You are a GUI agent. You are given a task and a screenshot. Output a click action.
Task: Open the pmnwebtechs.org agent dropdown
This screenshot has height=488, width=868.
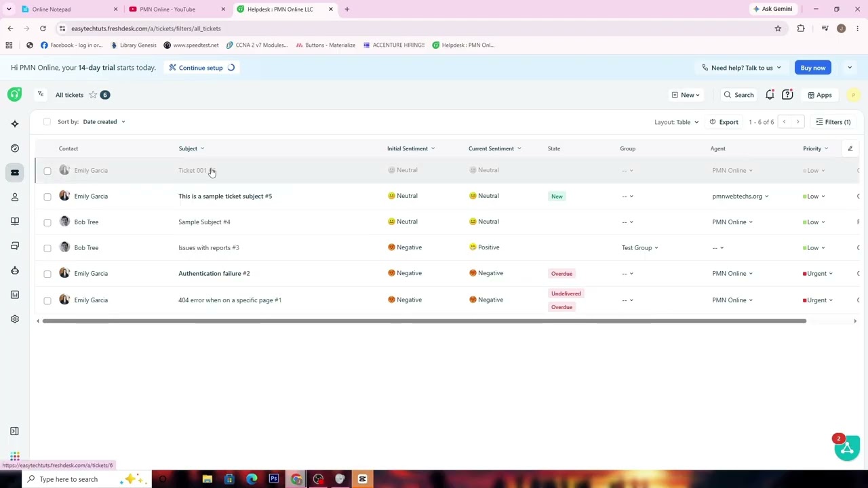(740, 197)
